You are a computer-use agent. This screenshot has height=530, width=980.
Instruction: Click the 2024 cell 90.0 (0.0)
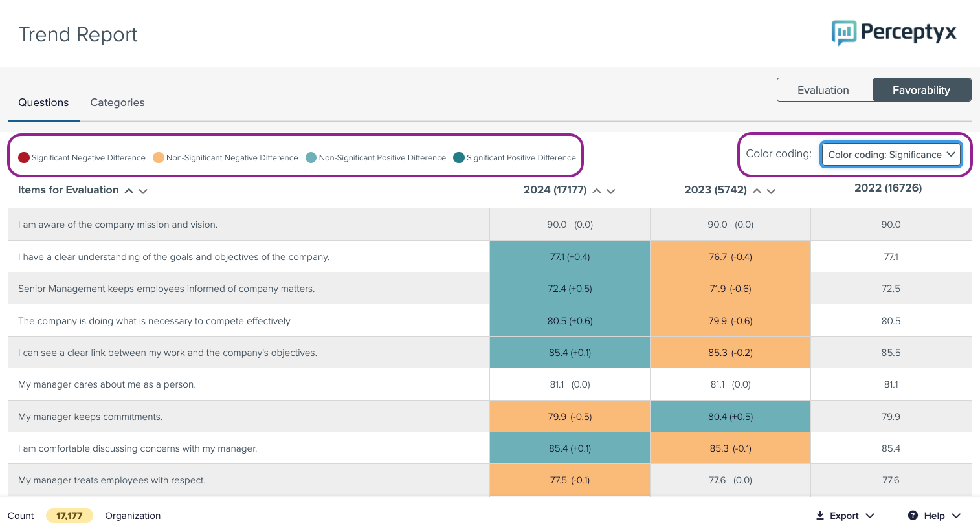pos(570,225)
